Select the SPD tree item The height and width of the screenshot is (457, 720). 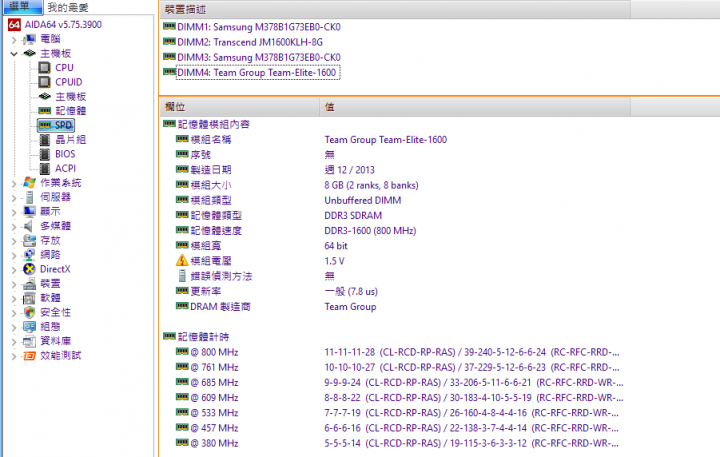click(56, 125)
